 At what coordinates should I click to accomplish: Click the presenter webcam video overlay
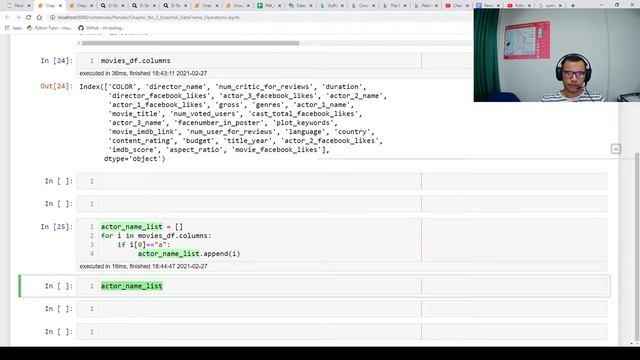(557, 55)
